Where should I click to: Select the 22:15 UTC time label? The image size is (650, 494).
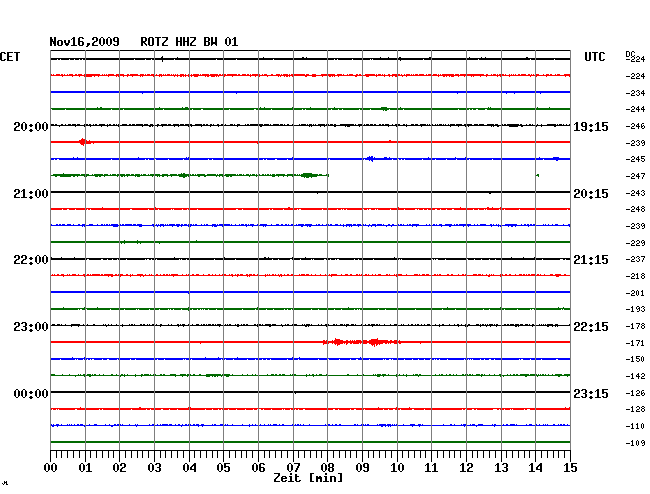coord(591,327)
